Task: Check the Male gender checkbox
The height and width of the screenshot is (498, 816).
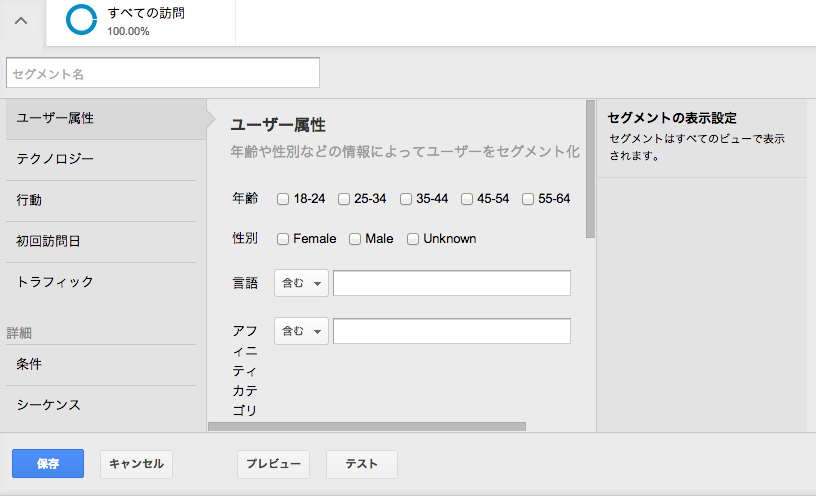Action: point(355,239)
